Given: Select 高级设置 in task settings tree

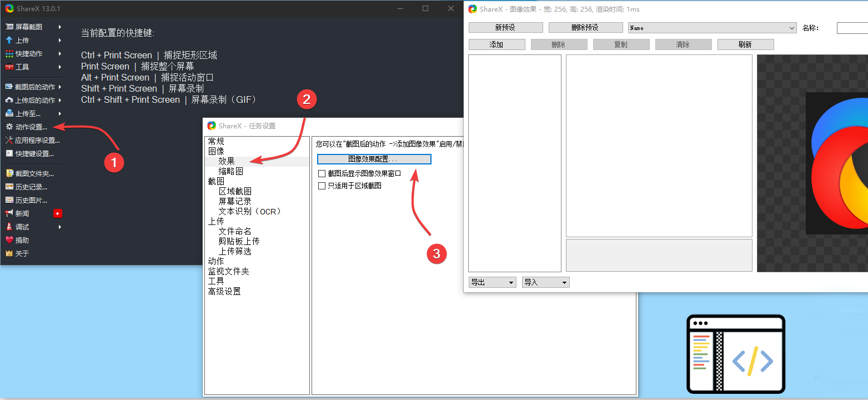Looking at the screenshot, I should (x=224, y=291).
